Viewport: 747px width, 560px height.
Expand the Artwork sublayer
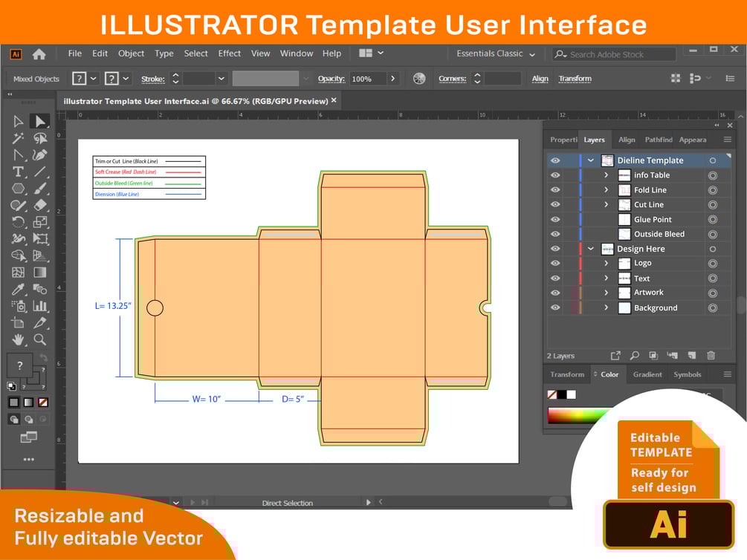pos(606,293)
